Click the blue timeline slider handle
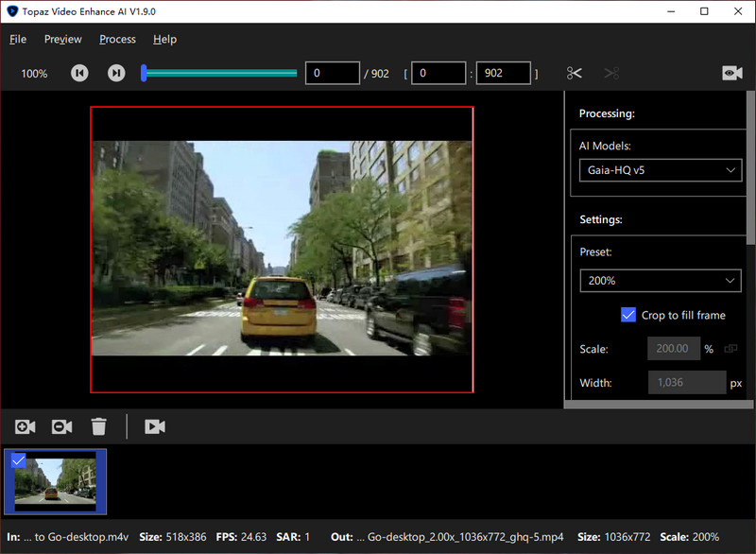 pyautogui.click(x=144, y=74)
